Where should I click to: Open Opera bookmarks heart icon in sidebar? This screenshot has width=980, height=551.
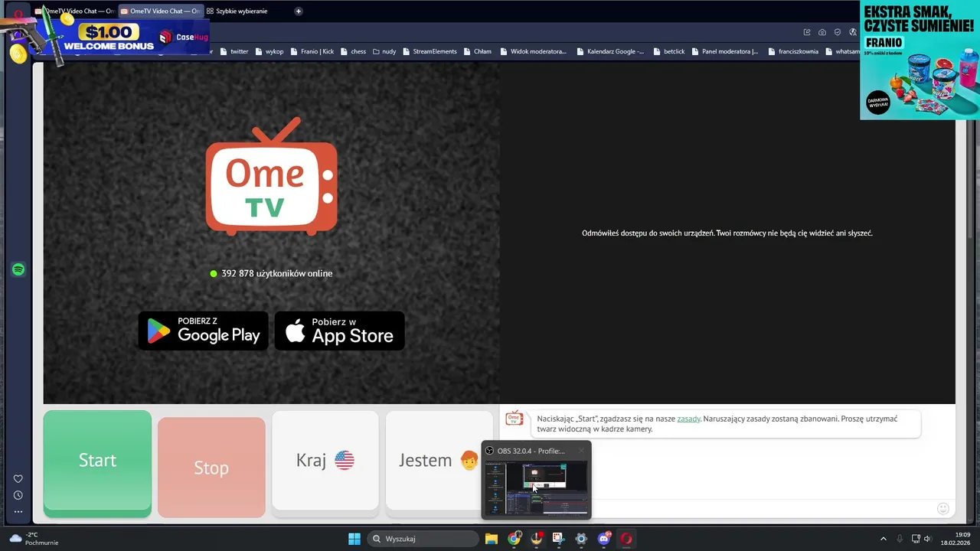tap(18, 479)
